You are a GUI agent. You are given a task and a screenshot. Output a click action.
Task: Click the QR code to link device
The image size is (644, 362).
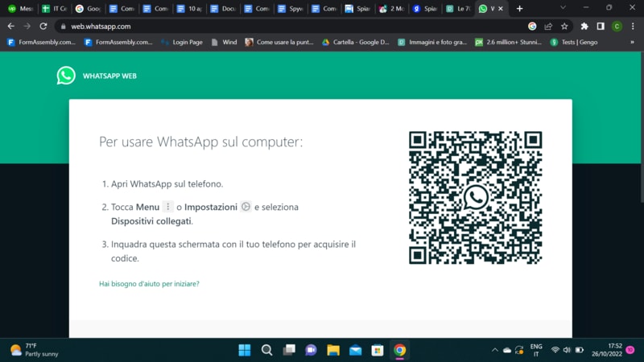[x=475, y=198]
